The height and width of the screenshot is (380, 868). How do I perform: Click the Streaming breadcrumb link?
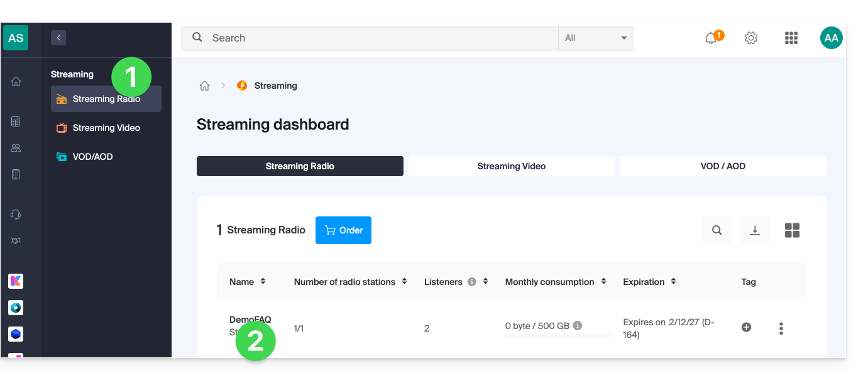pos(275,86)
